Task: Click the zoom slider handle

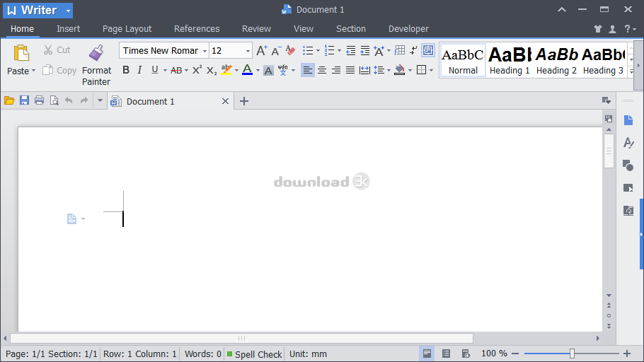Action: coord(572,354)
